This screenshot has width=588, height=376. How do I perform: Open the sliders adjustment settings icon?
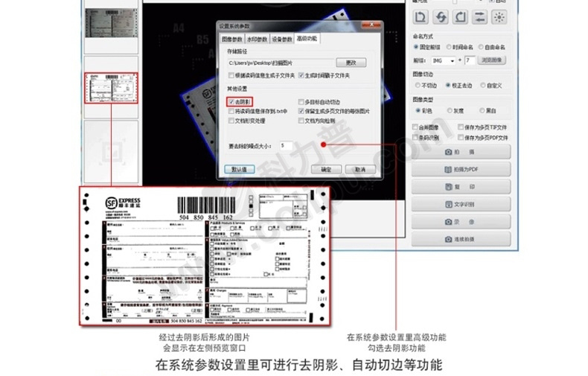tap(480, 16)
